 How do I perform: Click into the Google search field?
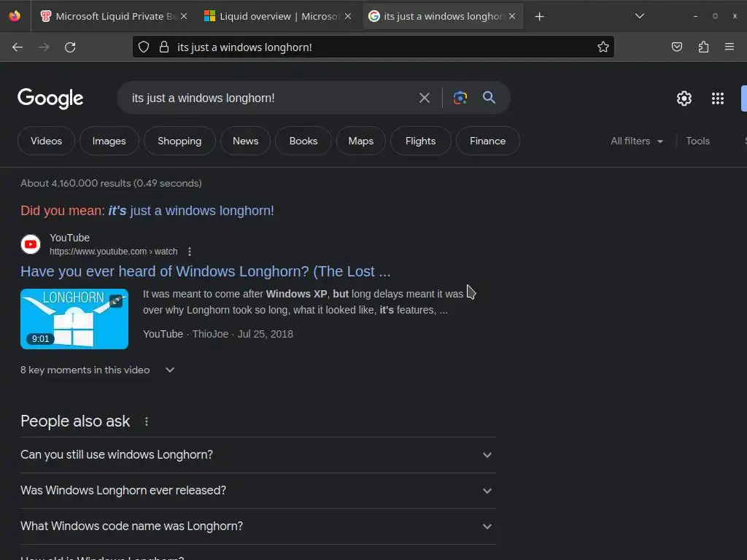pos(271,98)
